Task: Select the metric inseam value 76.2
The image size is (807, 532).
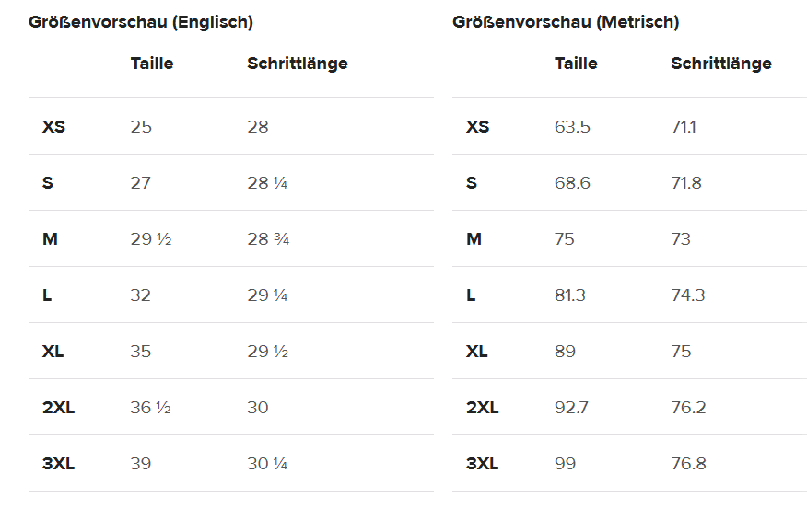Action: click(x=688, y=408)
